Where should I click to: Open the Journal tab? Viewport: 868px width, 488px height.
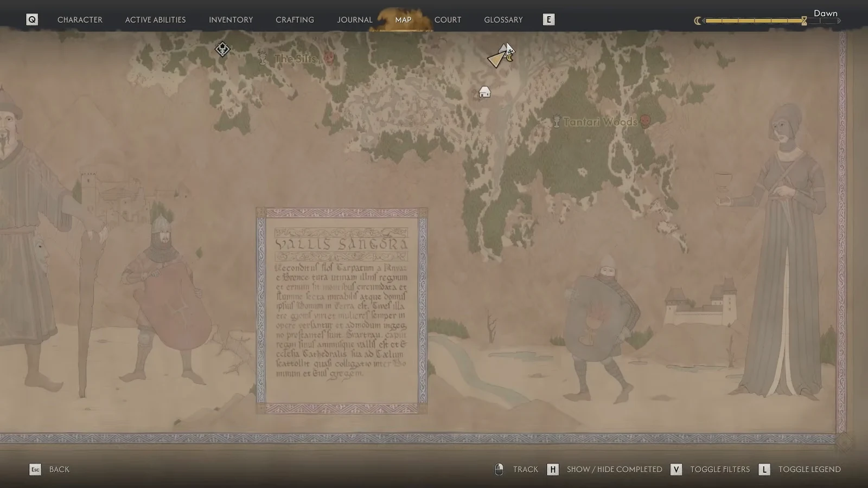click(355, 20)
